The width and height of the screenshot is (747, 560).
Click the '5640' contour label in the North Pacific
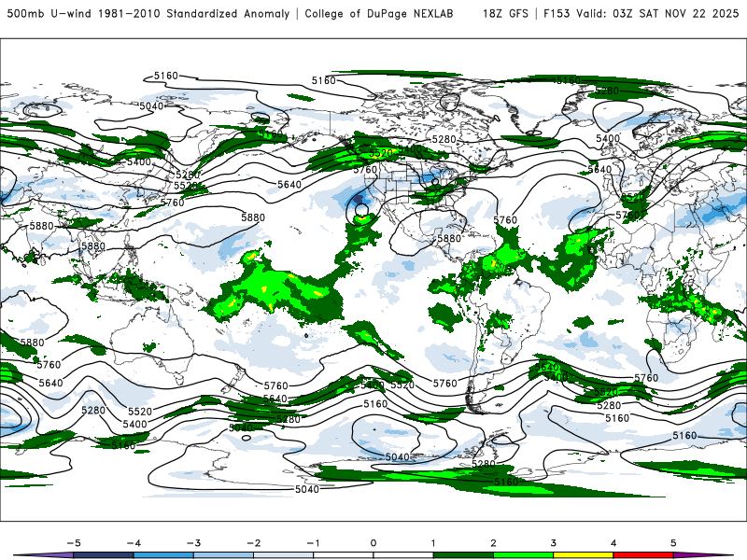tap(289, 184)
